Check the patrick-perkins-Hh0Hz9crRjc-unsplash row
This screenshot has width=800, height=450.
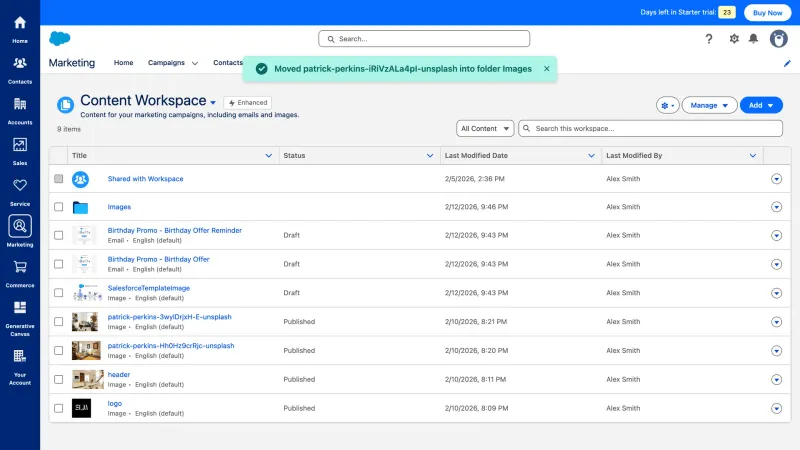pos(59,351)
